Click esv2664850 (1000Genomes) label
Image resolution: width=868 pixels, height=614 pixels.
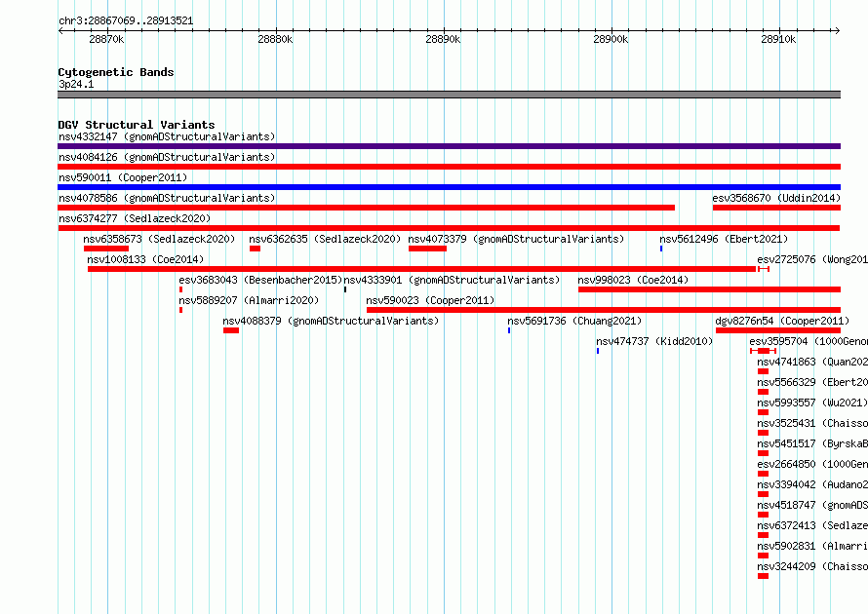point(812,464)
